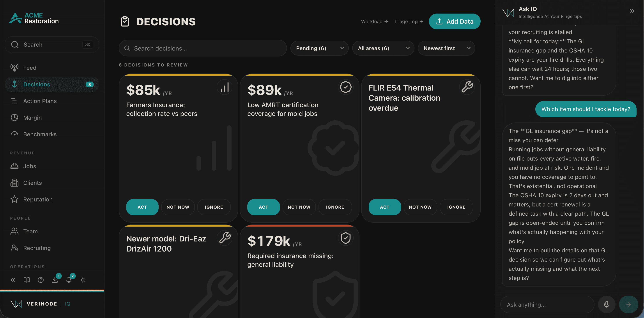Image resolution: width=644 pixels, height=318 pixels.
Task: Open the Newest first sort dropdown
Action: point(446,48)
